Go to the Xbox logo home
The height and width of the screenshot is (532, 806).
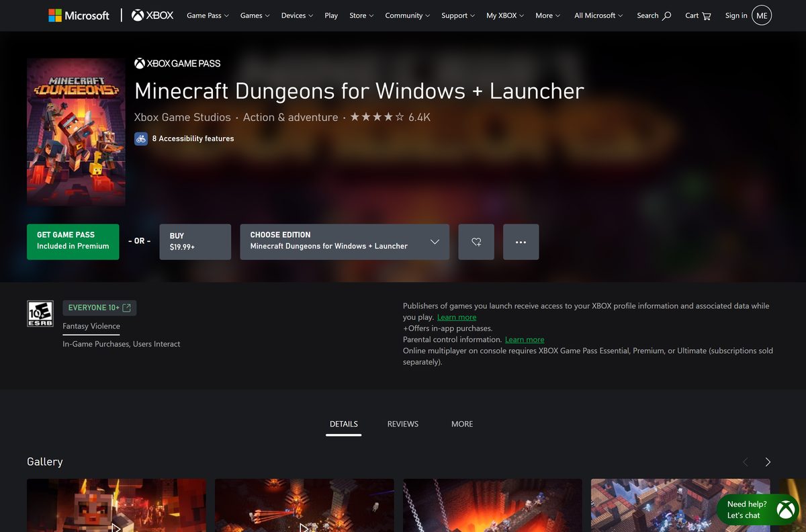(x=152, y=15)
